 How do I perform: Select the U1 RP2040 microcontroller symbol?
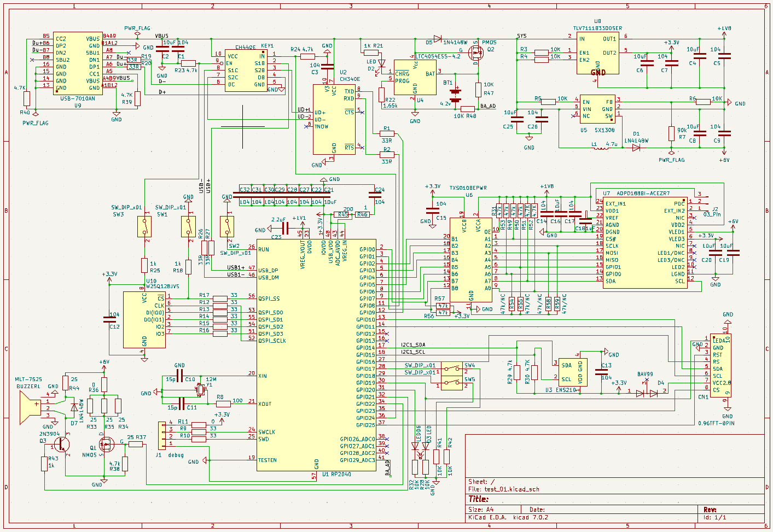tap(316, 355)
